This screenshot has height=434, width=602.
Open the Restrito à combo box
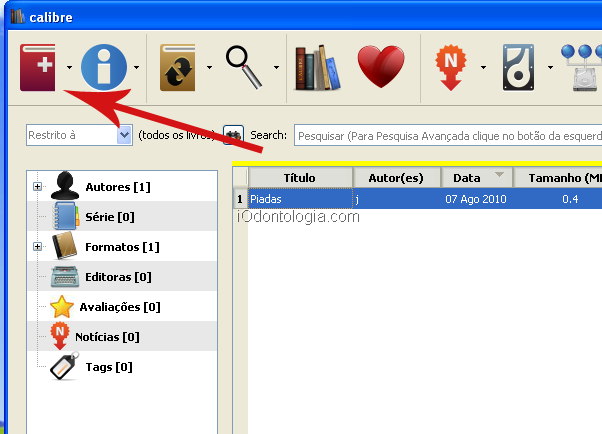click(x=79, y=135)
